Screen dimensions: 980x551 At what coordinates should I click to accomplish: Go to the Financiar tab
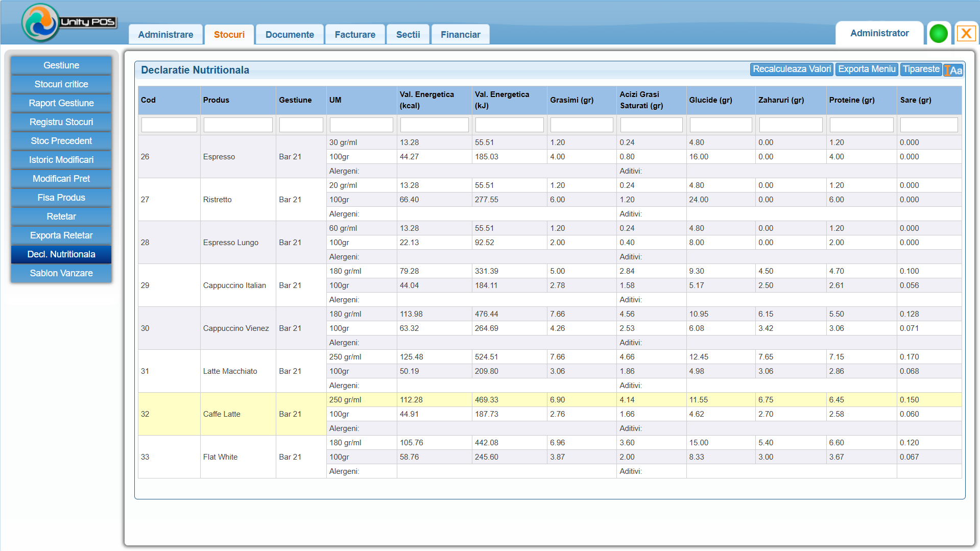pos(460,35)
